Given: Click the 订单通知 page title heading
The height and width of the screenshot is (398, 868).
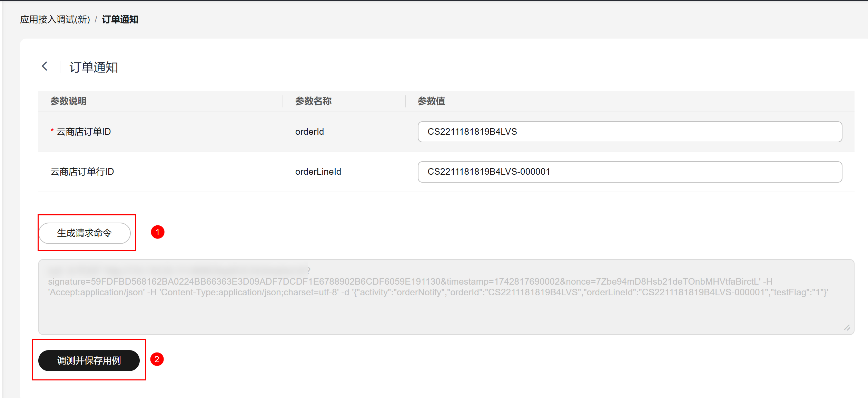Looking at the screenshot, I should pos(93,67).
